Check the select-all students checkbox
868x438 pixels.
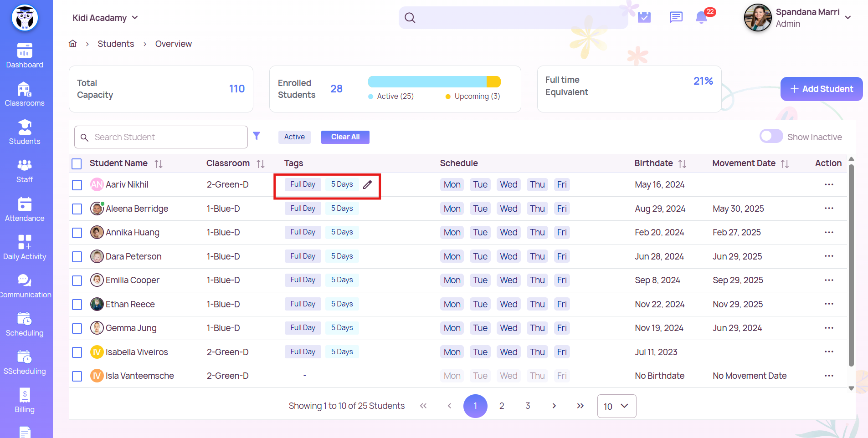(x=77, y=163)
